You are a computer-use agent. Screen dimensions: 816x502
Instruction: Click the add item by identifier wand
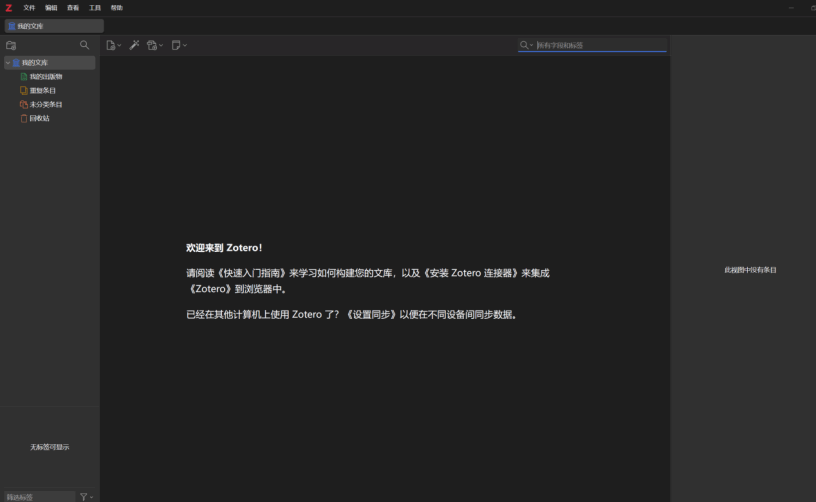tap(134, 45)
